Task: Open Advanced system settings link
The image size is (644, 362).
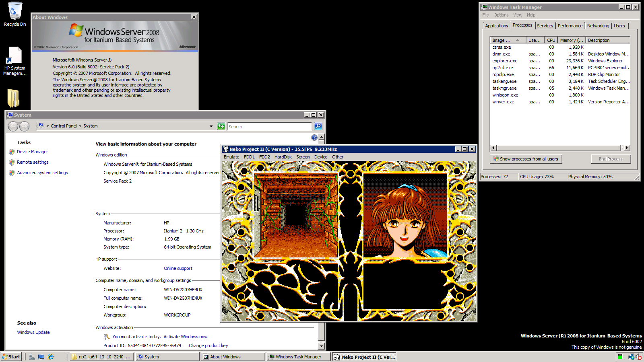Action: pos(42,173)
